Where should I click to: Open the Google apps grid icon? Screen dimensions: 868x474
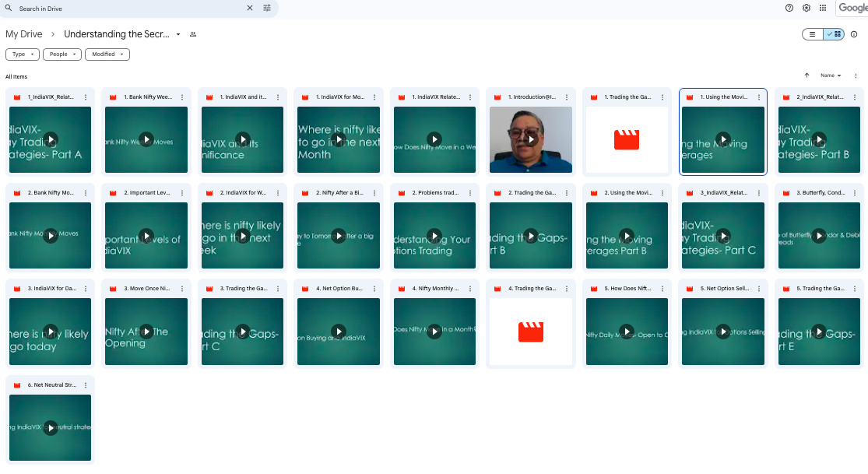(x=823, y=8)
